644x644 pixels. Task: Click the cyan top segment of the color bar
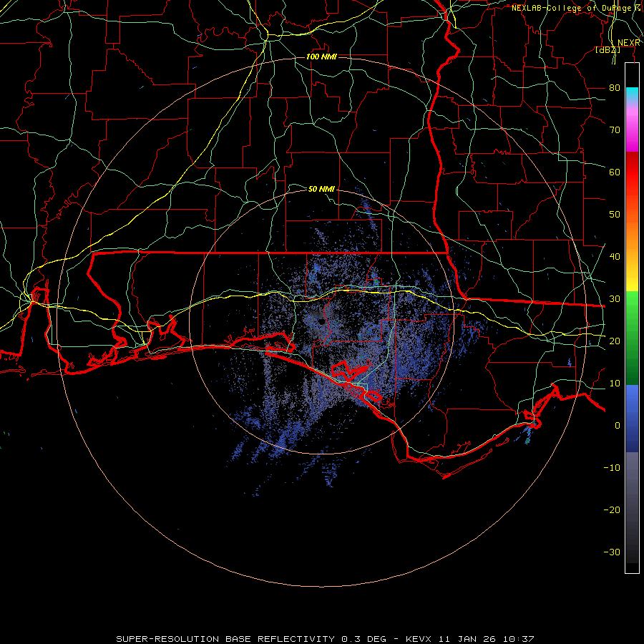[x=632, y=94]
